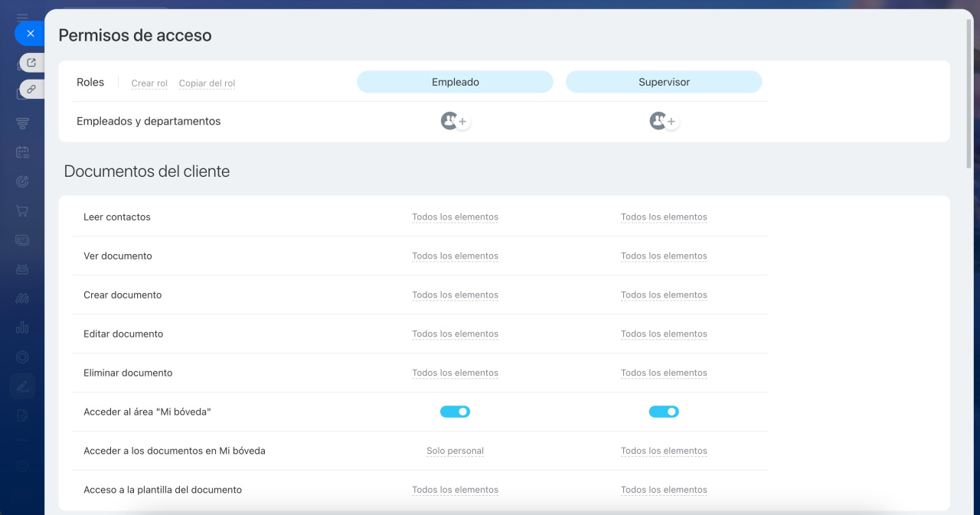
Task: Copy link icon on panel edge
Action: [x=31, y=89]
